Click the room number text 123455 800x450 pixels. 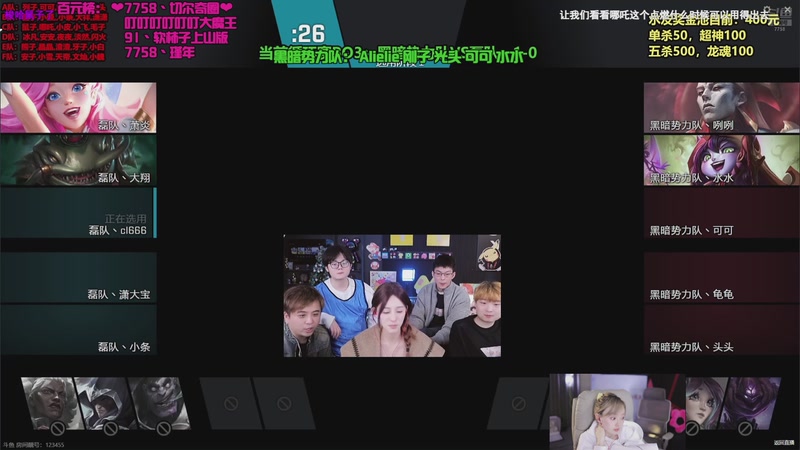pyautogui.click(x=55, y=445)
